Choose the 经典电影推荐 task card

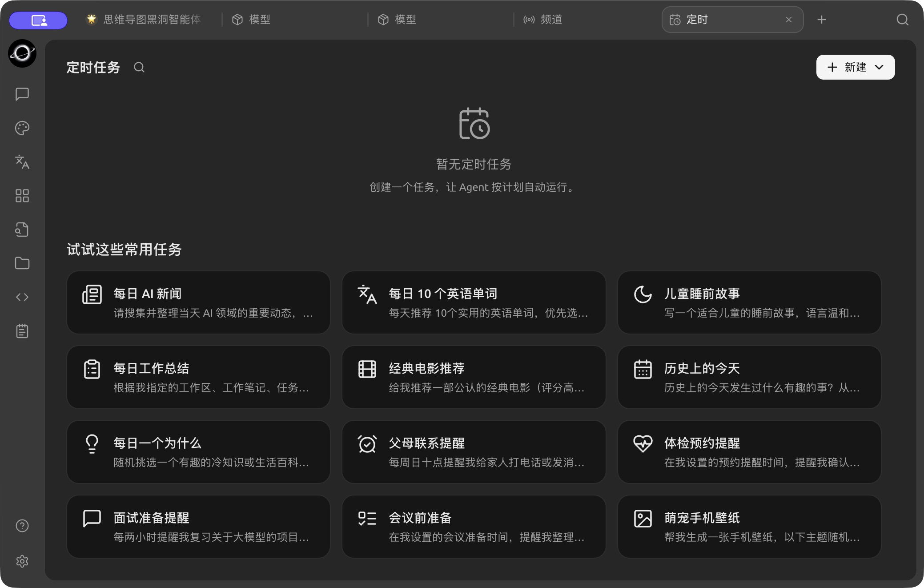[474, 377]
